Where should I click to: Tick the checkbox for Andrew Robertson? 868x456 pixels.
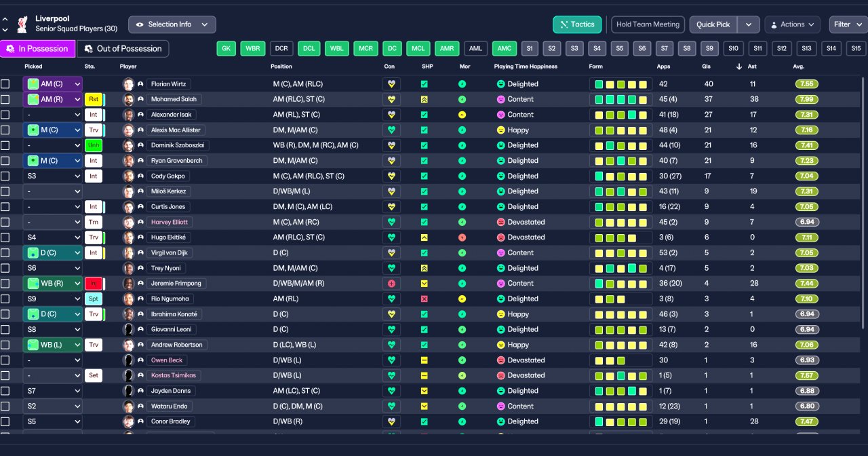pyautogui.click(x=5, y=345)
